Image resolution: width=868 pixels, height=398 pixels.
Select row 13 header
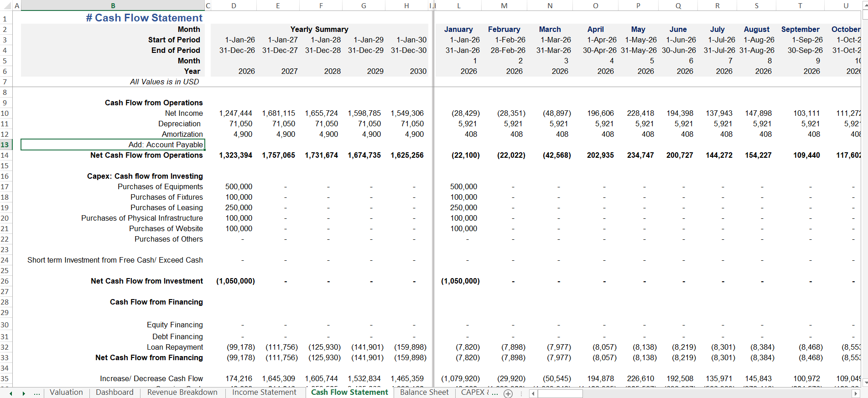coord(5,145)
